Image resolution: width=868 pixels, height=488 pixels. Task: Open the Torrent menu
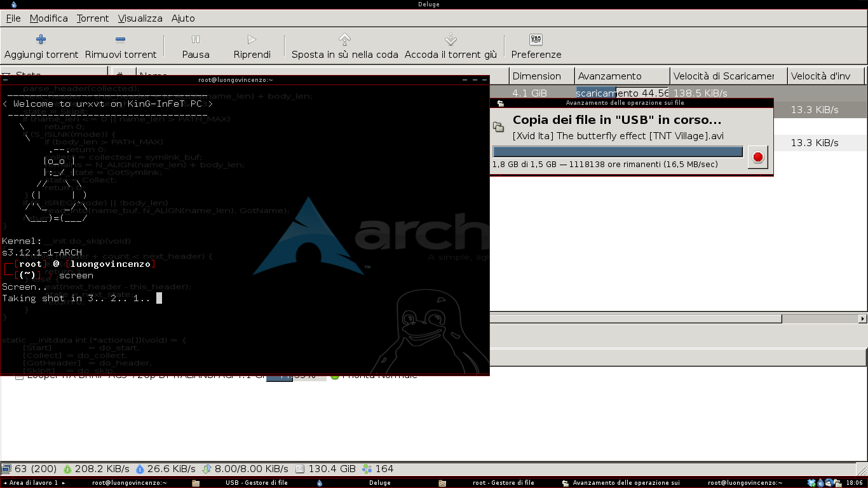(93, 18)
